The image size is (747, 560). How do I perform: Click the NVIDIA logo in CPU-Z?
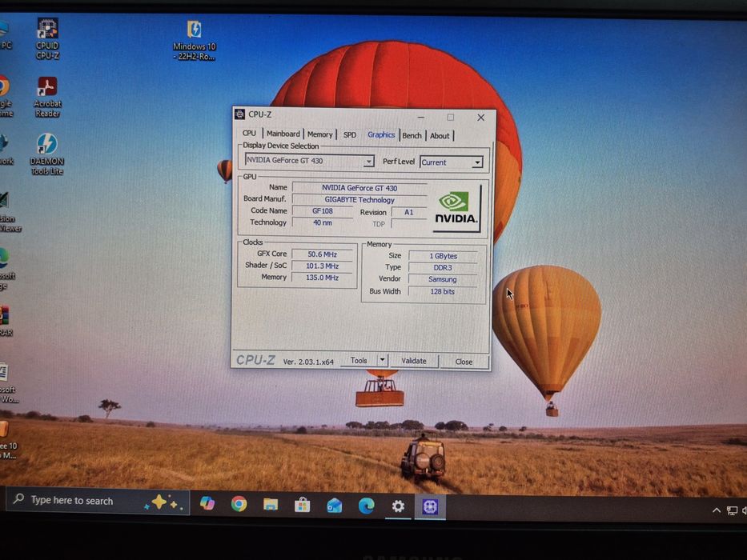pos(456,209)
